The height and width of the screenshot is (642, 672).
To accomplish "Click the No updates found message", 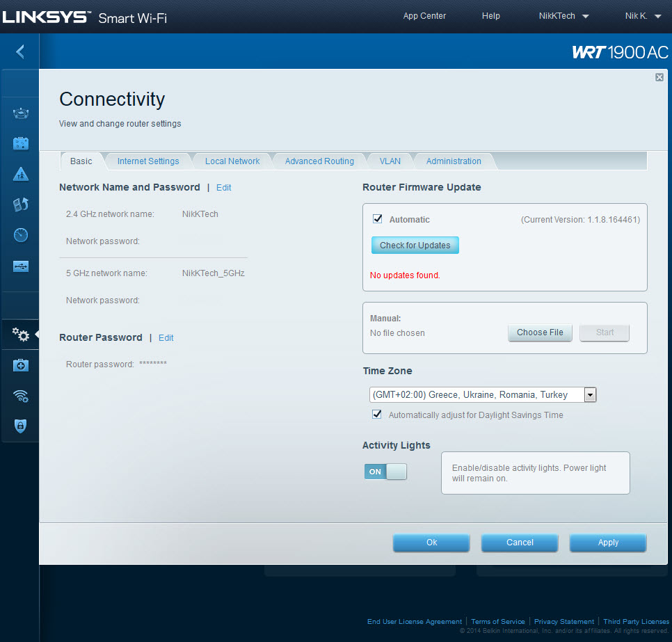I will 405,275.
